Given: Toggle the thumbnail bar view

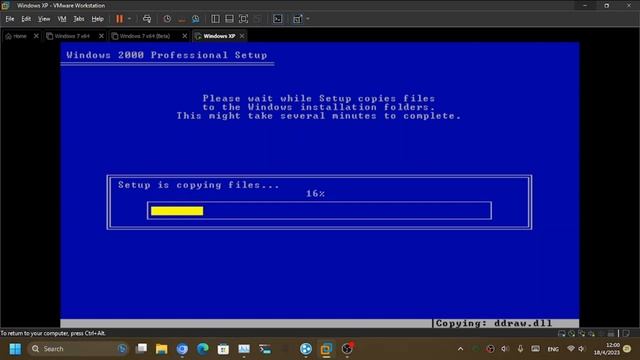Looking at the screenshot, I should (229, 19).
